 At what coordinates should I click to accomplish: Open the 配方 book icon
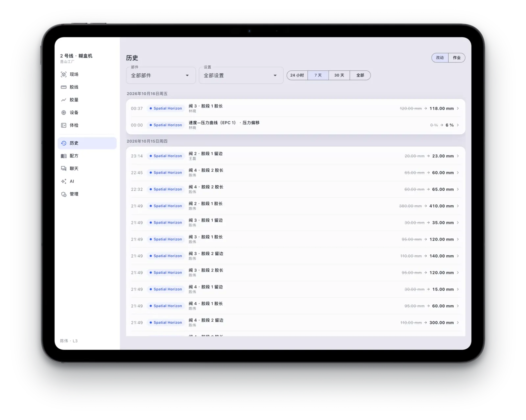(x=64, y=156)
